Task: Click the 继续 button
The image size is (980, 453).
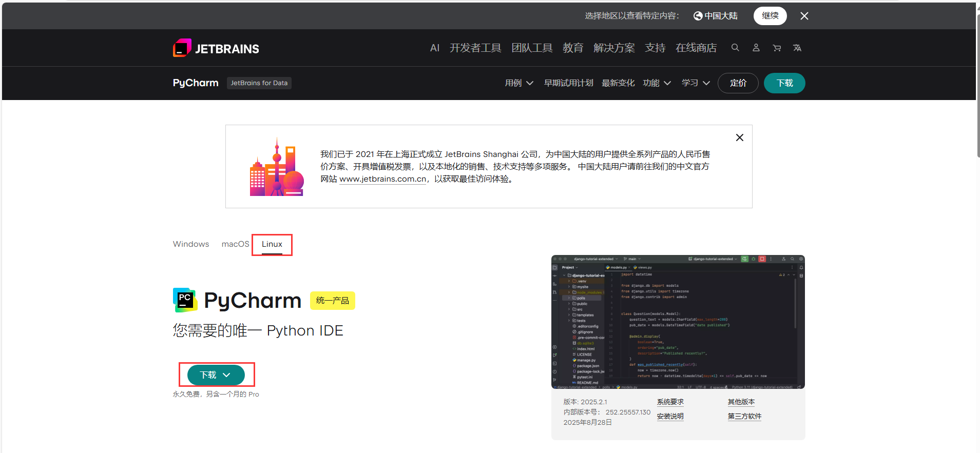Action: click(770, 16)
